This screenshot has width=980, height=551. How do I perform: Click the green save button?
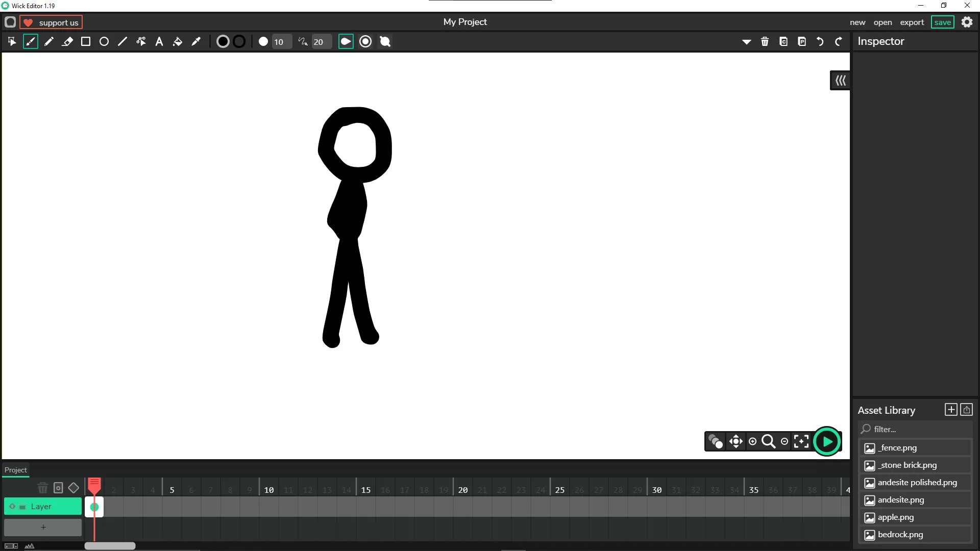tap(942, 22)
